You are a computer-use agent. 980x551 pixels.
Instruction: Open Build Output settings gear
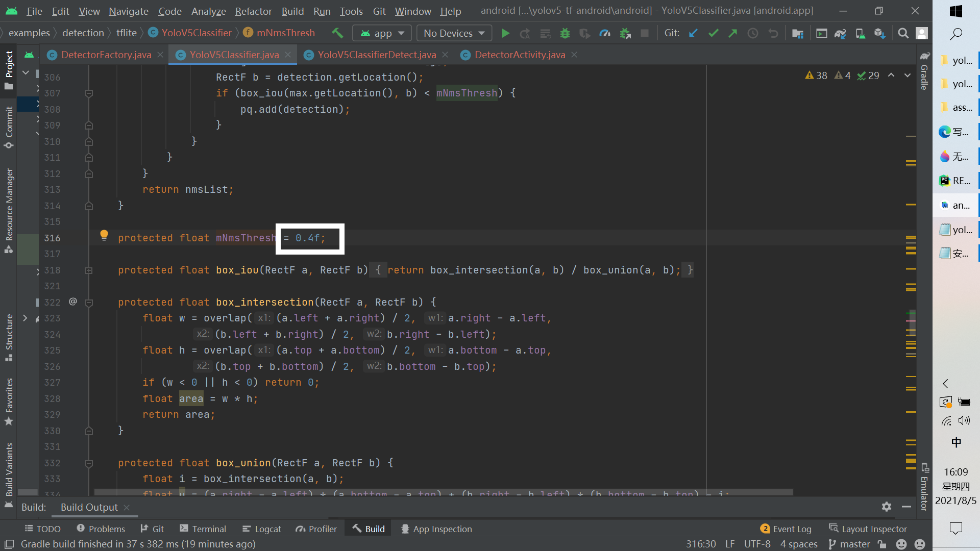[887, 507]
